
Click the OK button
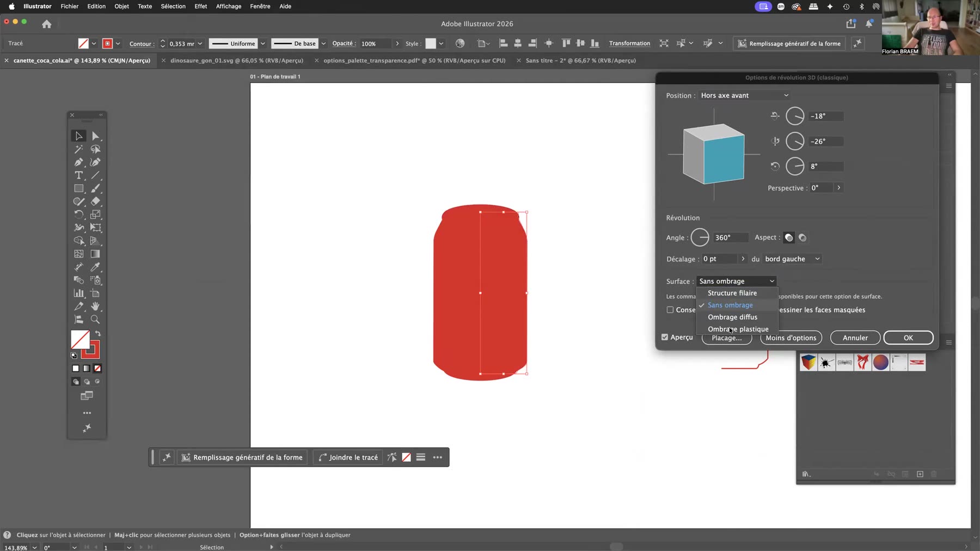(x=908, y=338)
